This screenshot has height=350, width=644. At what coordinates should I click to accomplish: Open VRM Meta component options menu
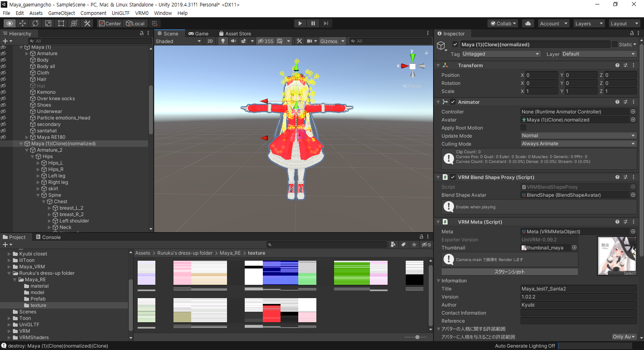point(634,222)
